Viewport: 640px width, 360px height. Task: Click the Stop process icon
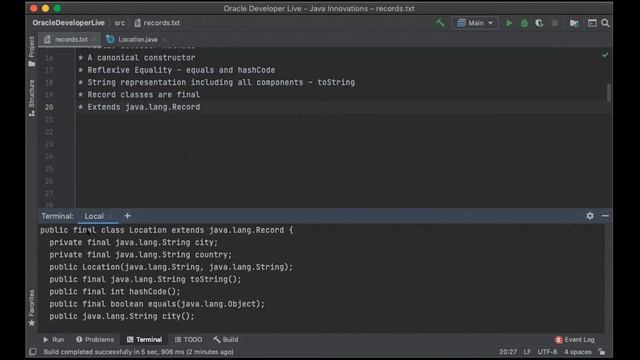coord(555,23)
